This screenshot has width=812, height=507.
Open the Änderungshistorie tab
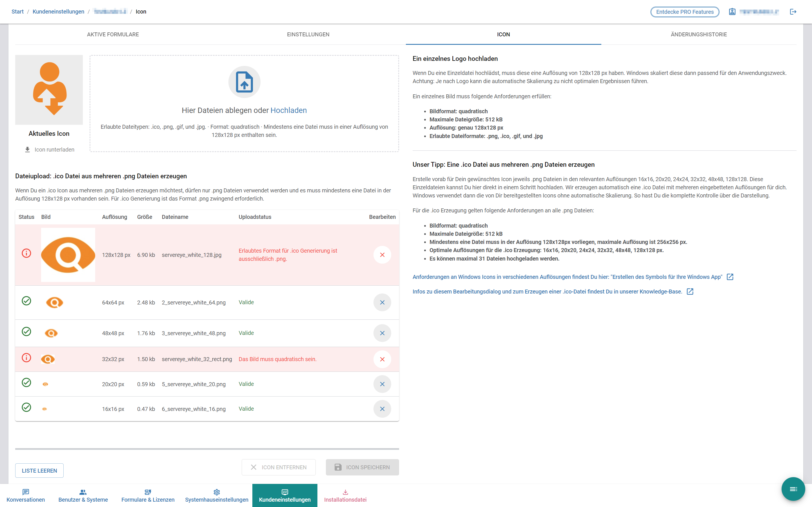coord(699,34)
